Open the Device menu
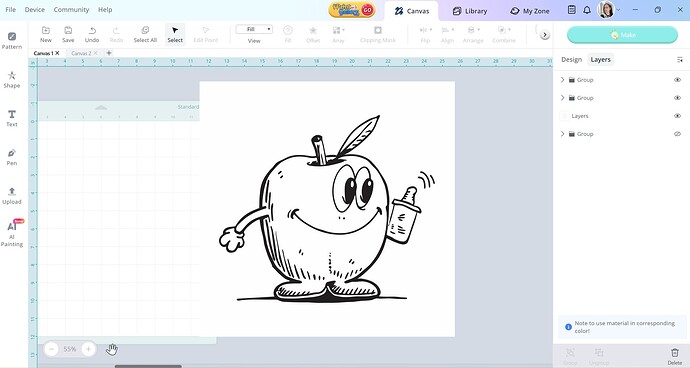690x368 pixels. [35, 10]
